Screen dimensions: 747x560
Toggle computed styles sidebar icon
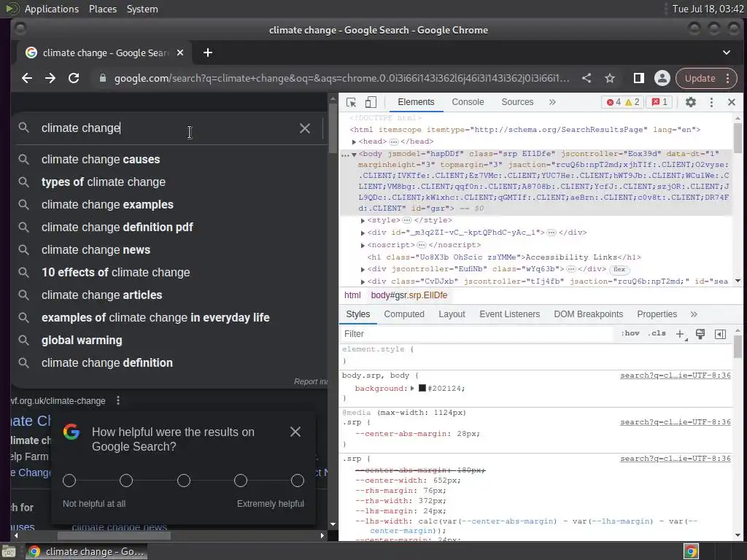click(x=720, y=334)
